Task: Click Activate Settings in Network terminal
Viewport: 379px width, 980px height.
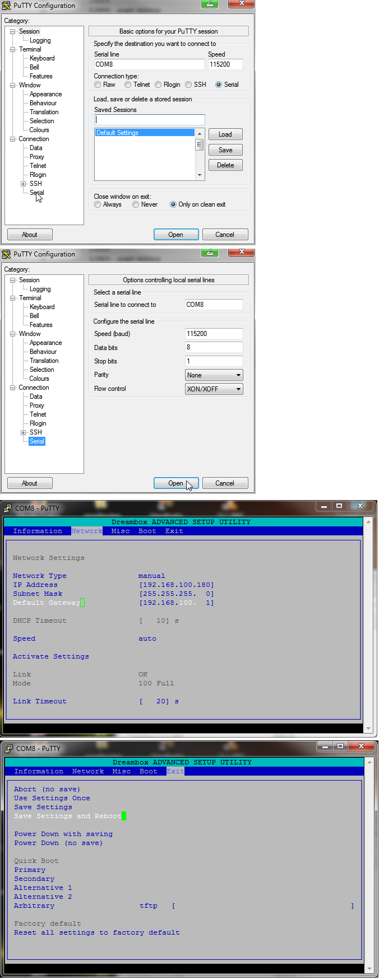Action: [51, 656]
